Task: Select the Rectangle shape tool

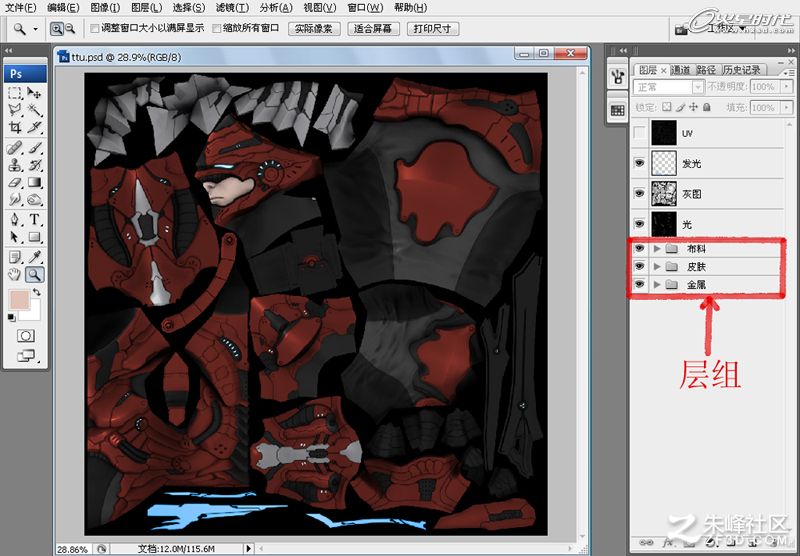Action: click(x=34, y=237)
